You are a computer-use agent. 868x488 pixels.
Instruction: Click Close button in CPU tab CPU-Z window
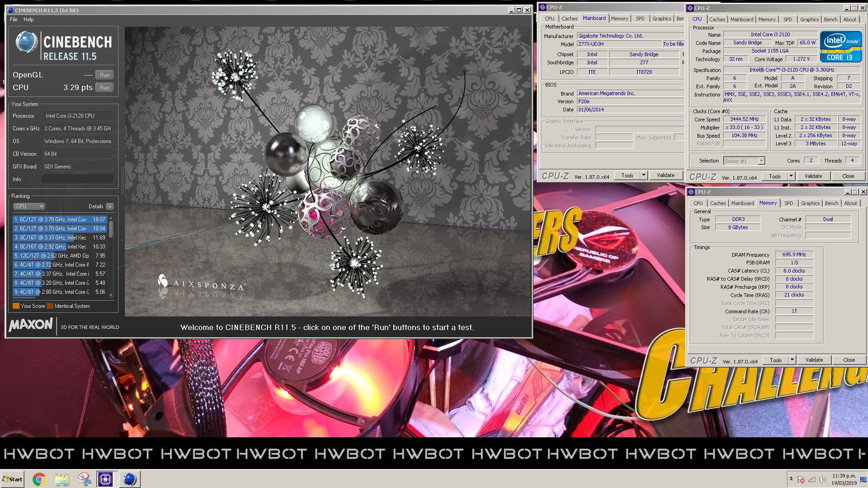click(x=848, y=176)
